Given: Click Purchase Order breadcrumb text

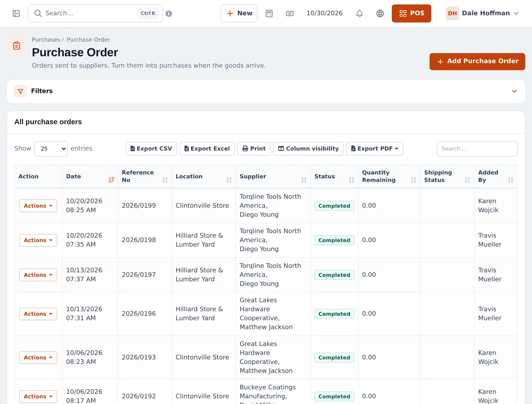Looking at the screenshot, I should [88, 40].
